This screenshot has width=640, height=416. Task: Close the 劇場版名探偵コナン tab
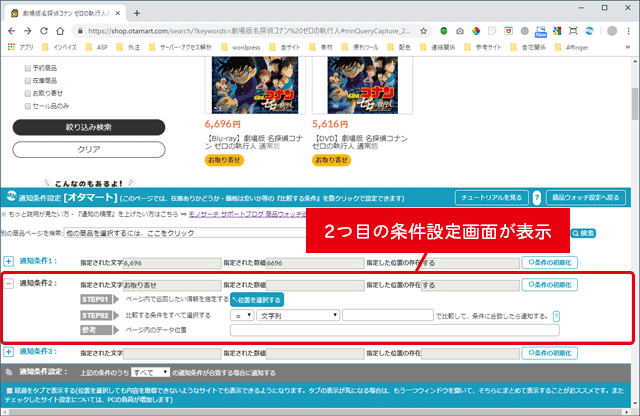(x=118, y=13)
